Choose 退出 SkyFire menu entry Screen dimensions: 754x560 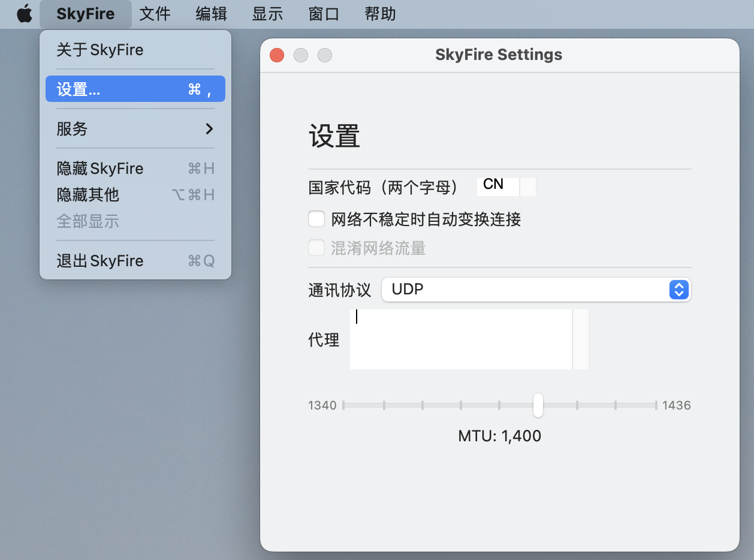point(135,261)
